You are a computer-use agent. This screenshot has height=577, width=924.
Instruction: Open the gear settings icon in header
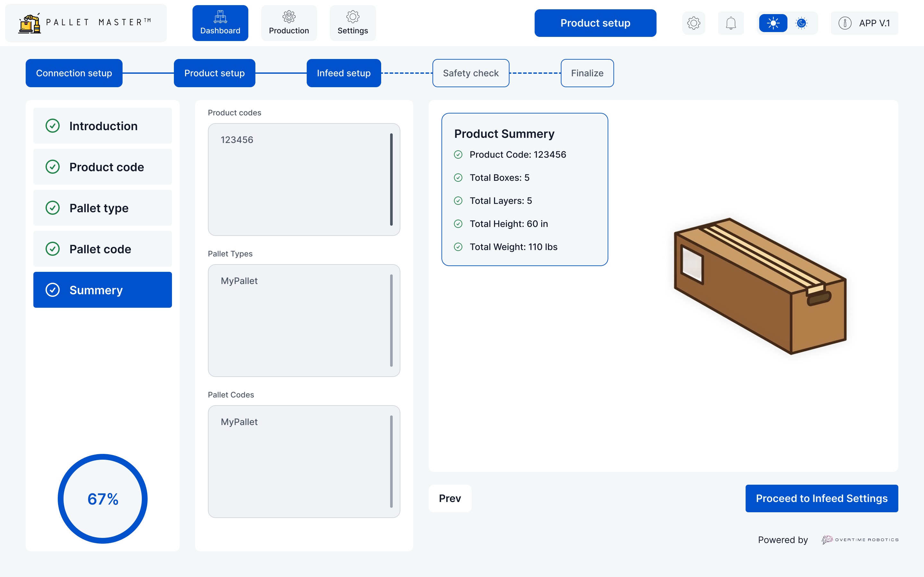693,23
